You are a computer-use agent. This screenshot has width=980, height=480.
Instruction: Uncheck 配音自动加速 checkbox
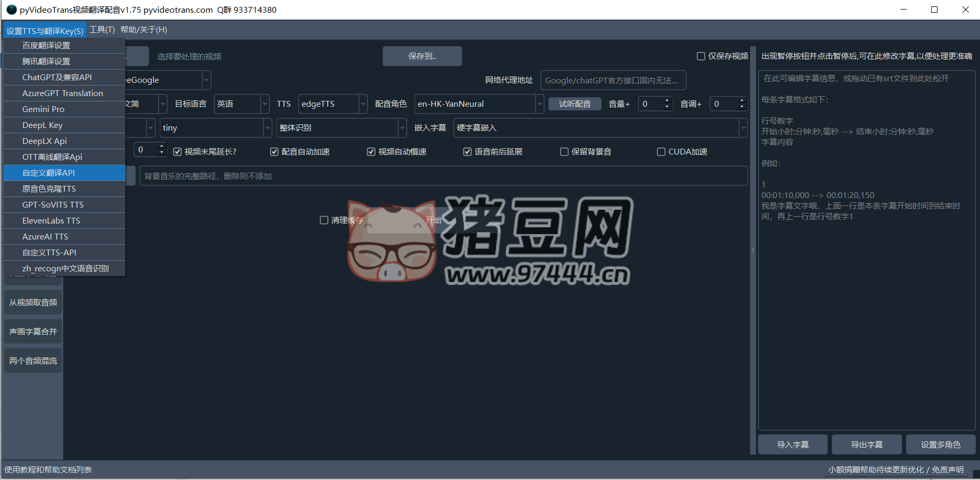point(274,152)
